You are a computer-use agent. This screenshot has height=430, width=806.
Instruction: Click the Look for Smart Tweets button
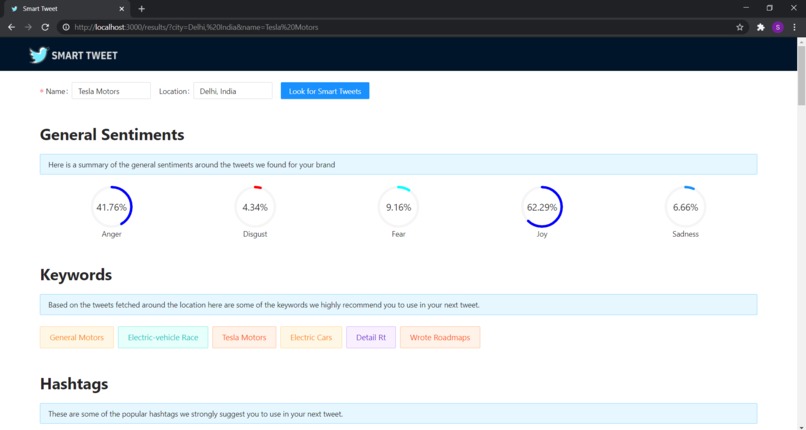click(325, 91)
